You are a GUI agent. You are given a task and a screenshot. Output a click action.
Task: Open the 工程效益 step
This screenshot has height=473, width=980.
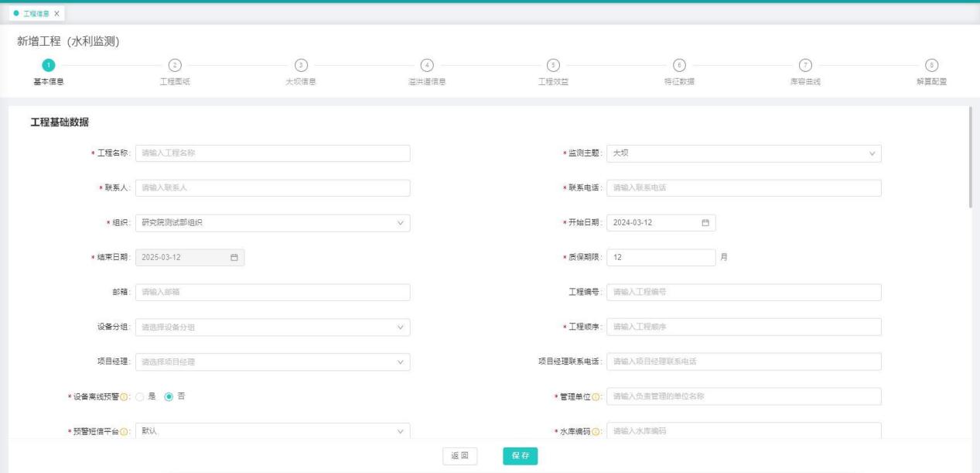point(552,66)
